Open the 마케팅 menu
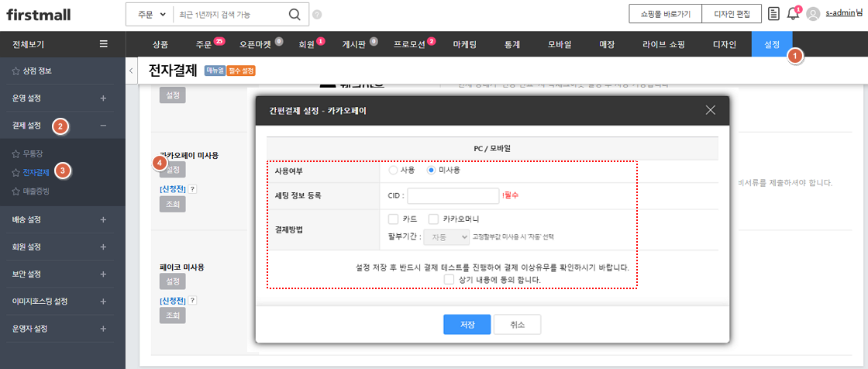Viewport: 868px width, 369px height. click(464, 44)
